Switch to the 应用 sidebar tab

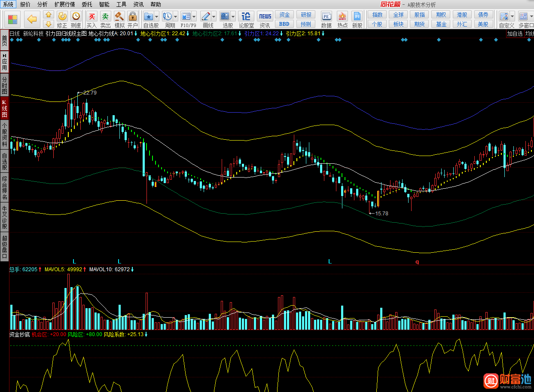coord(4,62)
